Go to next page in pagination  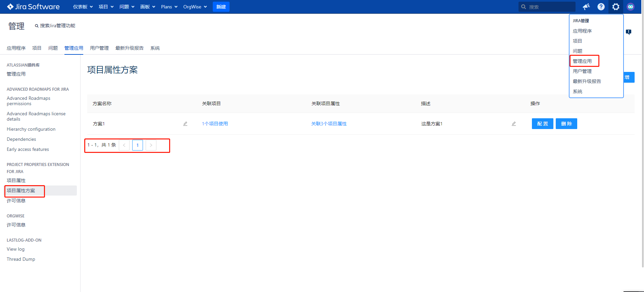click(x=151, y=145)
